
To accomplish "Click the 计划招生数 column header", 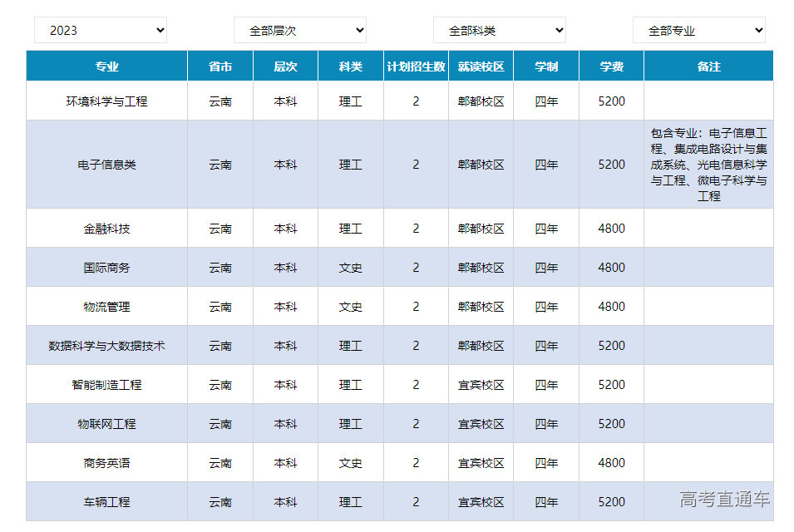I will (x=416, y=66).
